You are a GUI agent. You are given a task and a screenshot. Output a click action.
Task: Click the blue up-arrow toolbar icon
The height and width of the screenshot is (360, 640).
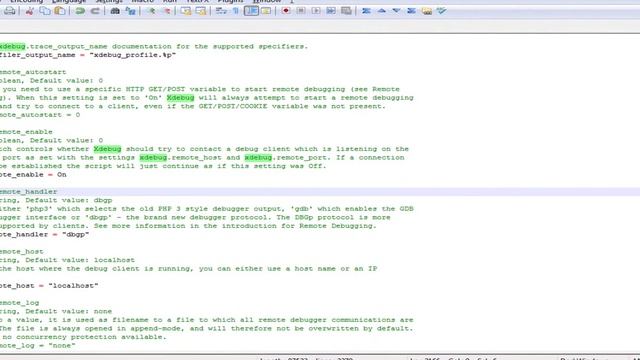[x=382, y=11]
